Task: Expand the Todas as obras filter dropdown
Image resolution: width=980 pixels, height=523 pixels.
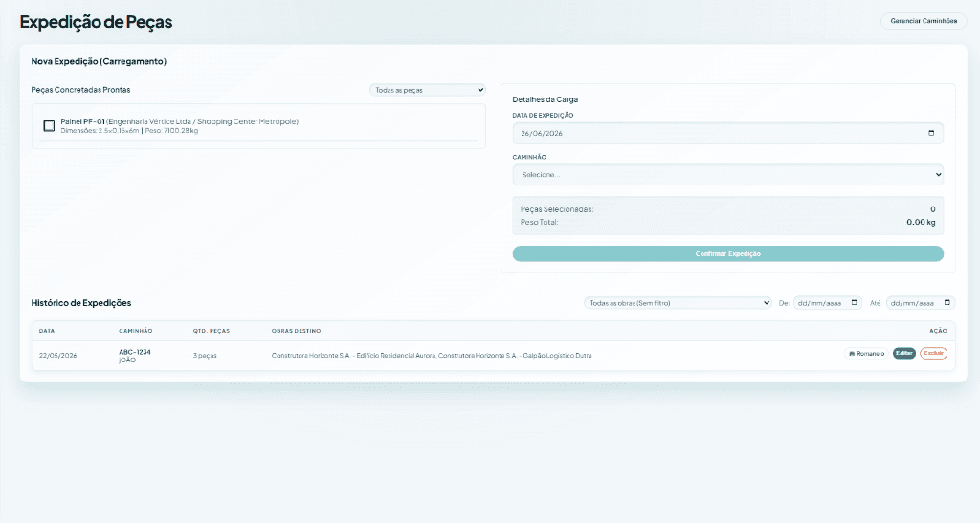Action: [678, 303]
